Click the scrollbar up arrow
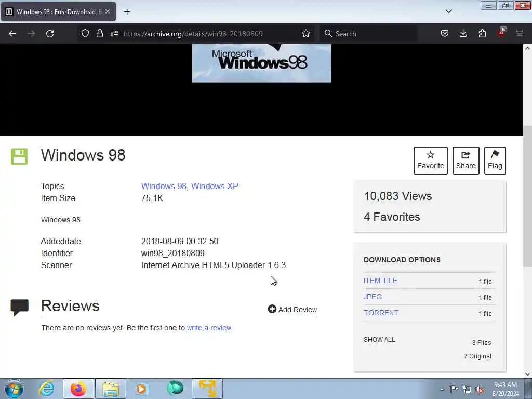 click(x=528, y=48)
